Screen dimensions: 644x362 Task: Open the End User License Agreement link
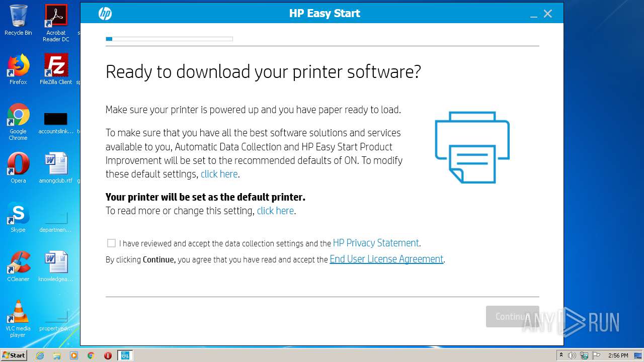pos(386,259)
